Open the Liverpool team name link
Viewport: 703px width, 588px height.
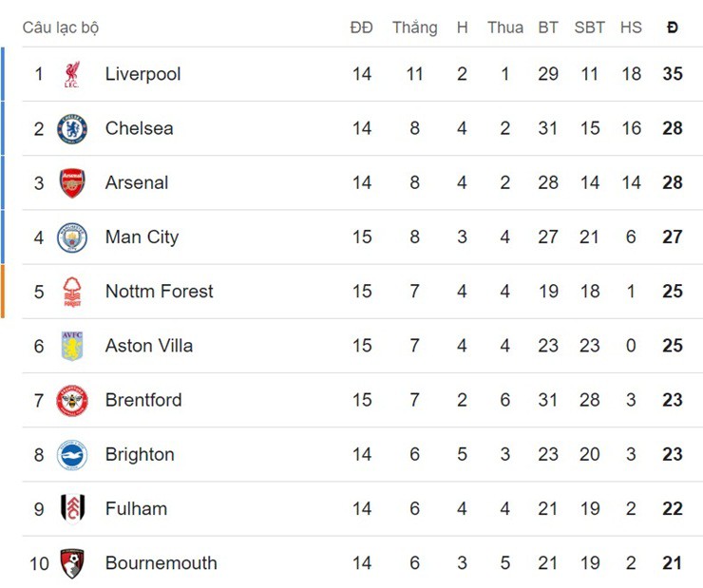142,74
